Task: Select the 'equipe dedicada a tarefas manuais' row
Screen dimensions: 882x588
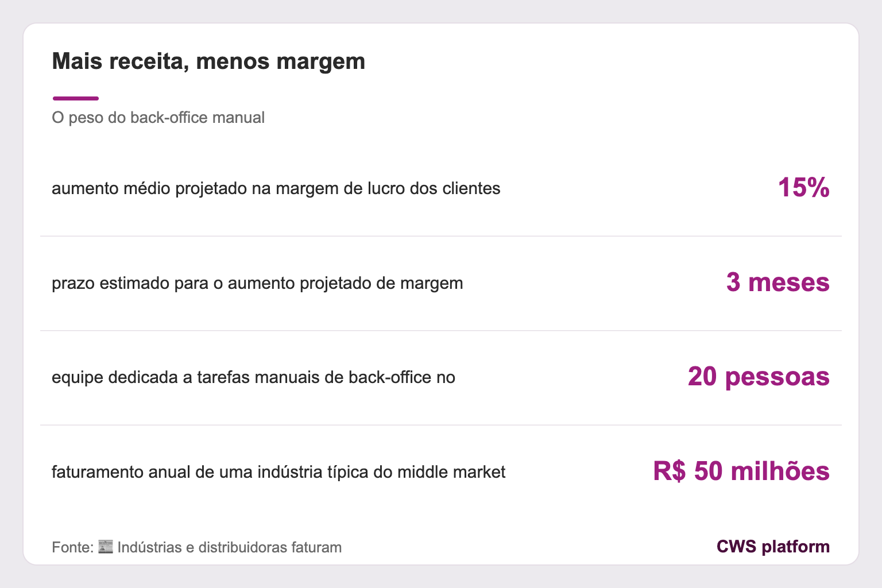Action: 441,377
